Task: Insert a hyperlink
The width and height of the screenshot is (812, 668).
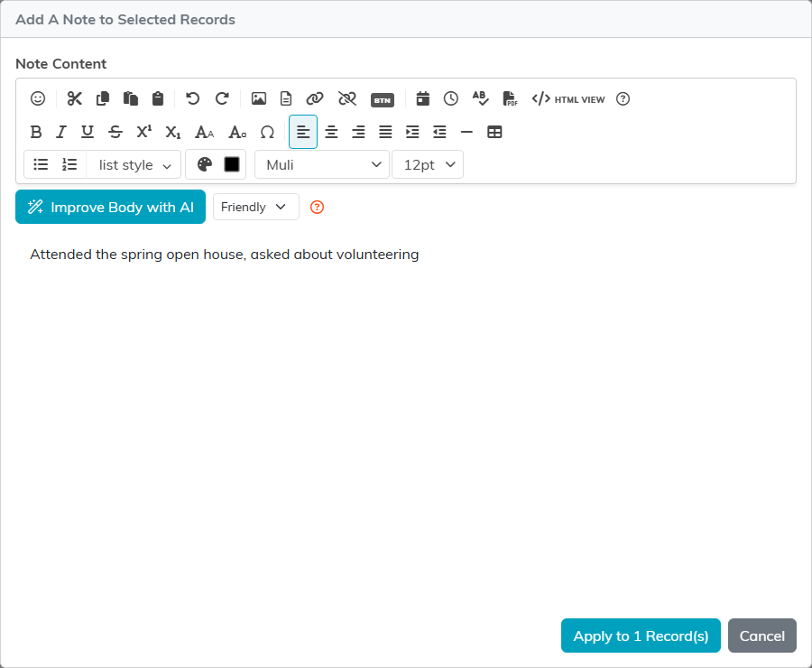Action: click(x=314, y=98)
